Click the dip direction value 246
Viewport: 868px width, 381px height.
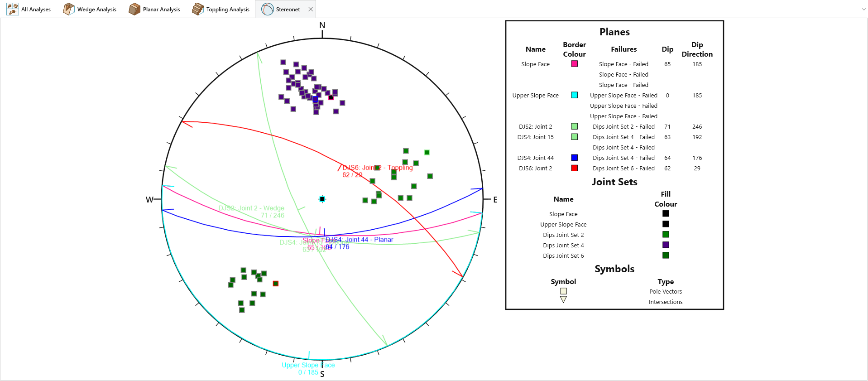(x=697, y=127)
